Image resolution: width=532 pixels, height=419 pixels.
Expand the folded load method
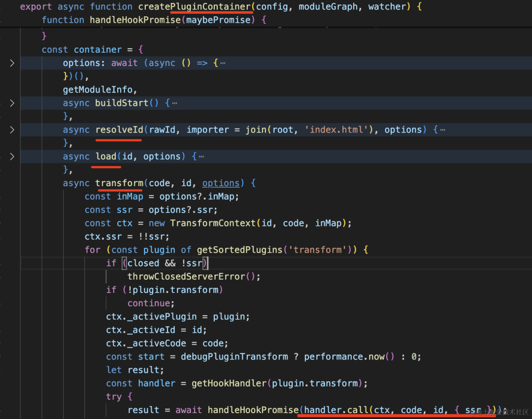12,156
